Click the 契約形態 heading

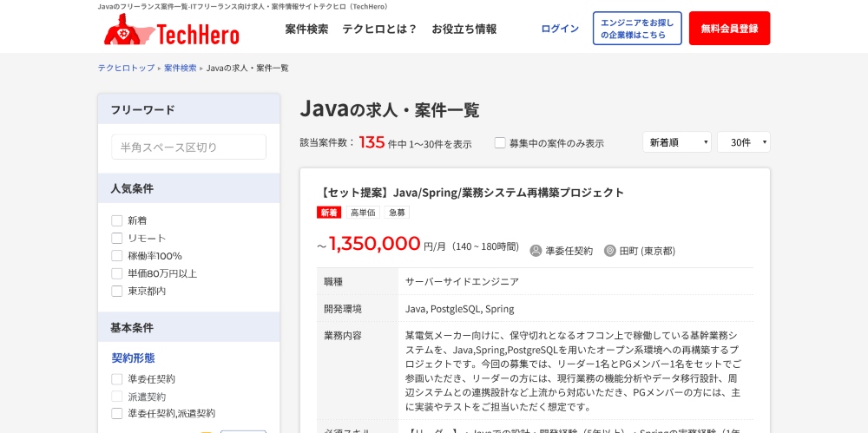134,358
